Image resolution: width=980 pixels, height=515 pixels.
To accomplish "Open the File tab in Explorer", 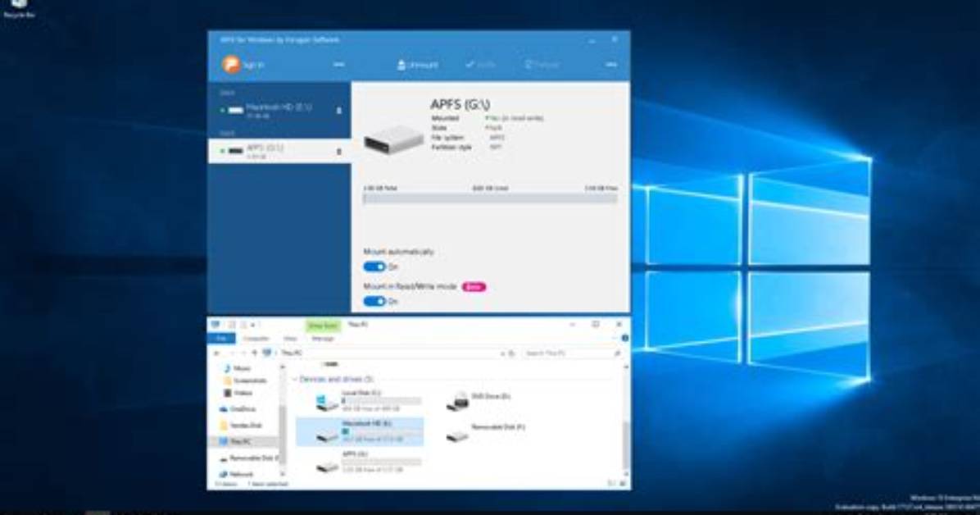I will [x=221, y=339].
